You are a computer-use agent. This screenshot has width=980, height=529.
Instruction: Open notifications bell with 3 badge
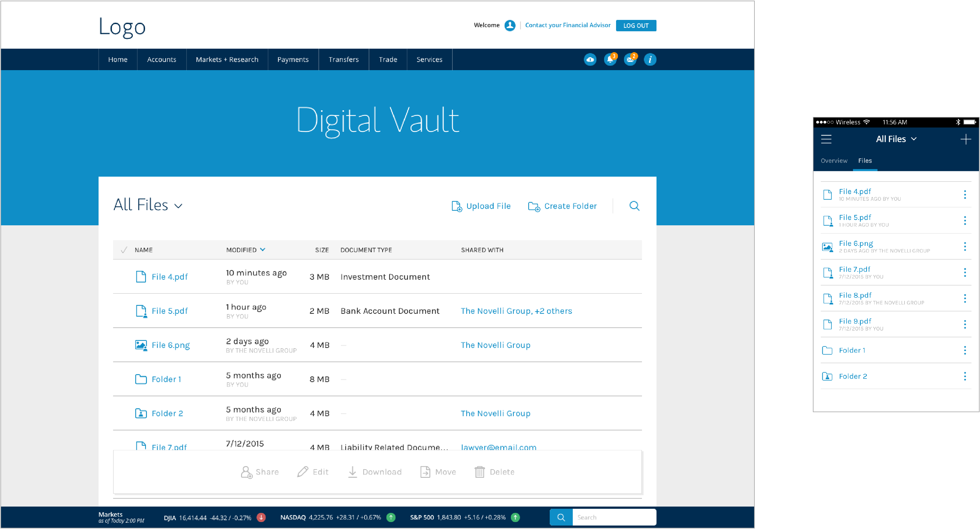(x=610, y=60)
